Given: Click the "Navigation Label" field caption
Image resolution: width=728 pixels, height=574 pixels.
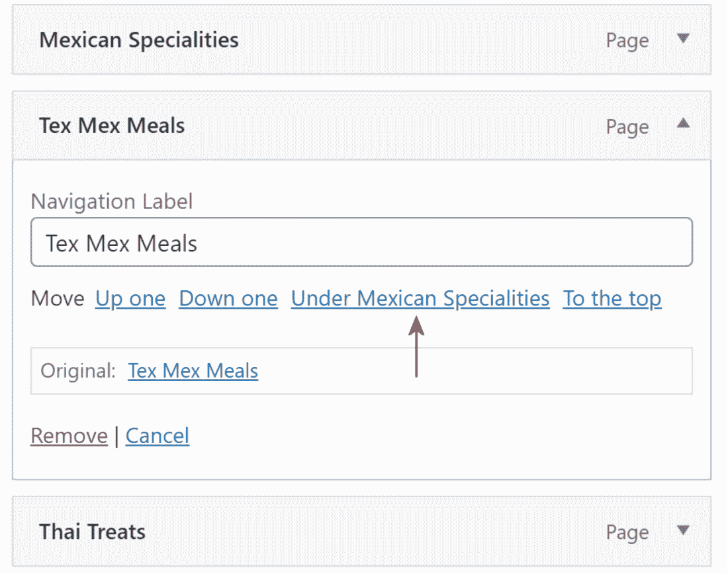Looking at the screenshot, I should (x=112, y=202).
